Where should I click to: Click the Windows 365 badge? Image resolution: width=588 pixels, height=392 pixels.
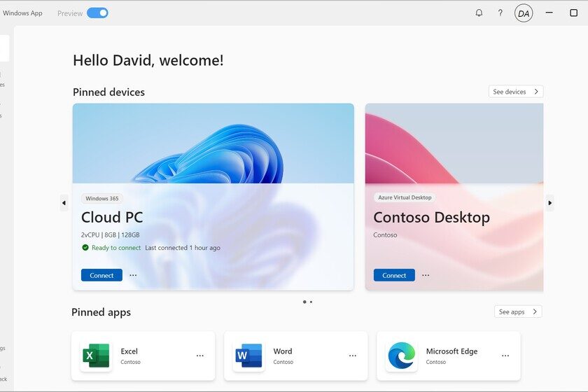point(102,198)
